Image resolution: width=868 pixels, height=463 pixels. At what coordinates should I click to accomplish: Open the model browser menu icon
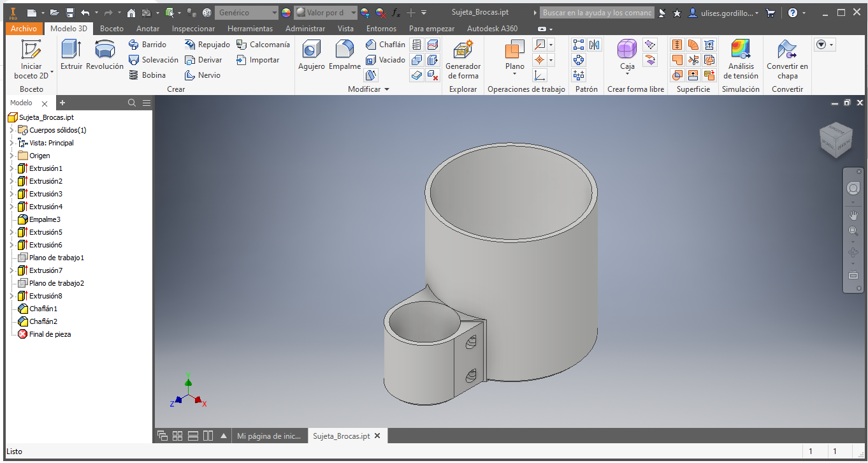(x=147, y=103)
